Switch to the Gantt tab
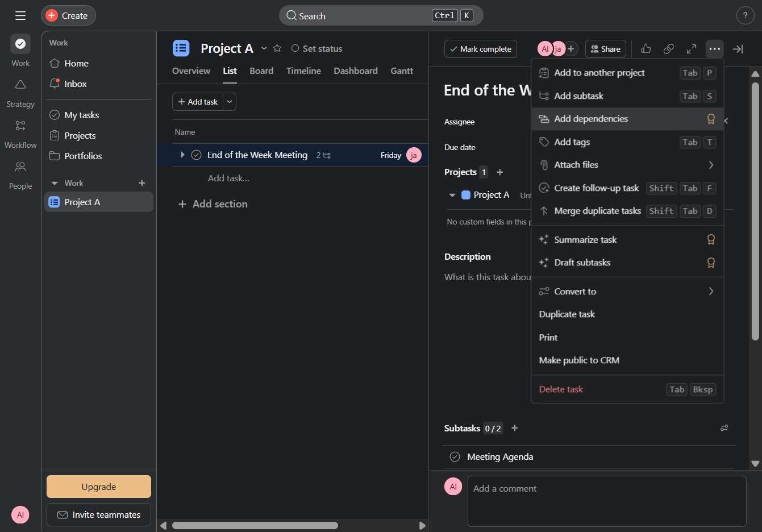The width and height of the screenshot is (762, 532). click(x=402, y=70)
